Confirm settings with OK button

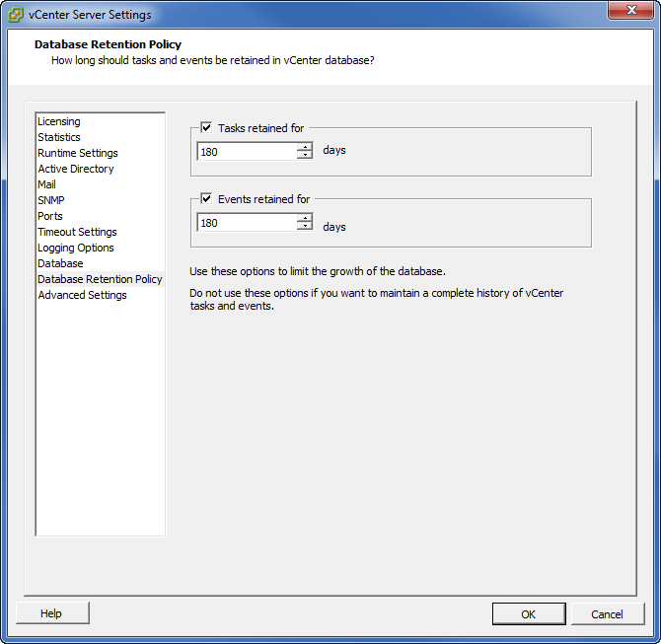[529, 614]
